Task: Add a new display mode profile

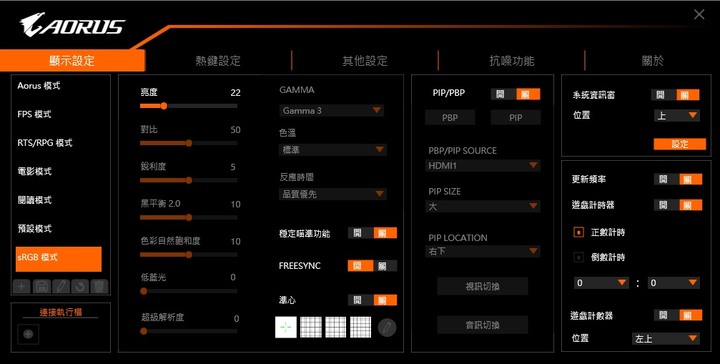Action: coord(22,286)
